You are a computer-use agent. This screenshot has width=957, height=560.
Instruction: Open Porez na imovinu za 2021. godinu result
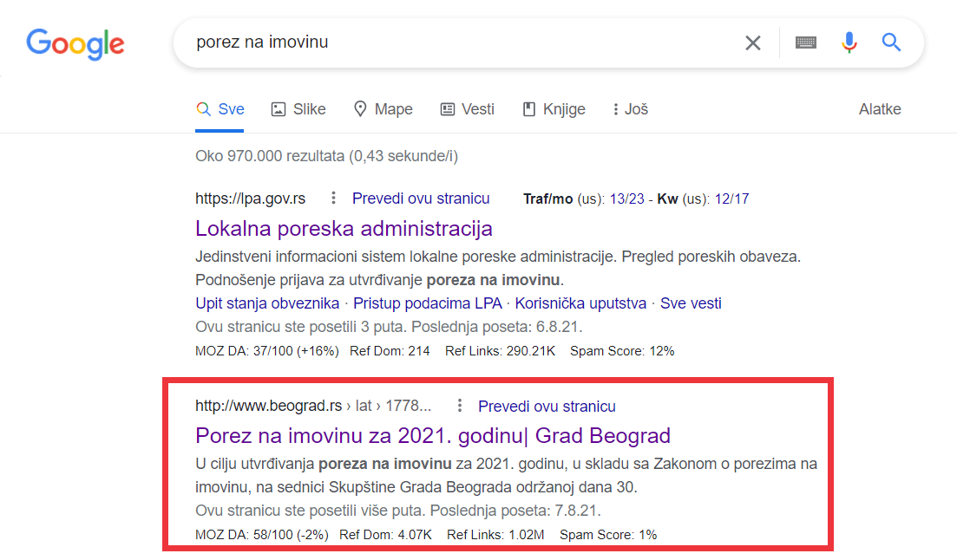pyautogui.click(x=433, y=435)
